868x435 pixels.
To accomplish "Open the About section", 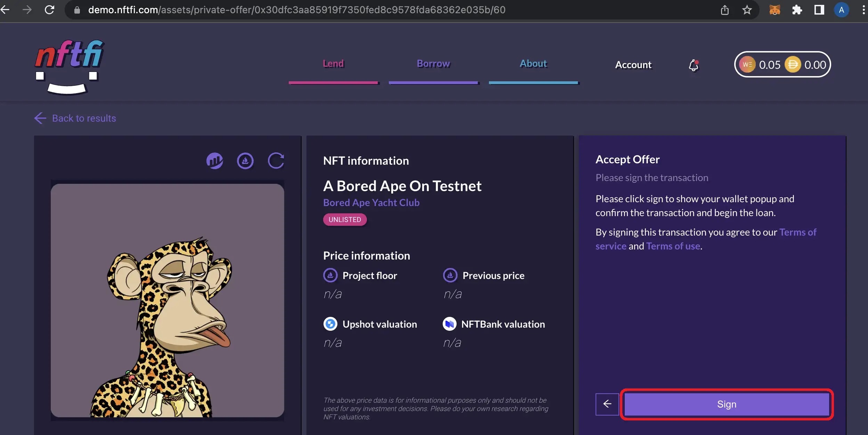I will click(x=533, y=64).
